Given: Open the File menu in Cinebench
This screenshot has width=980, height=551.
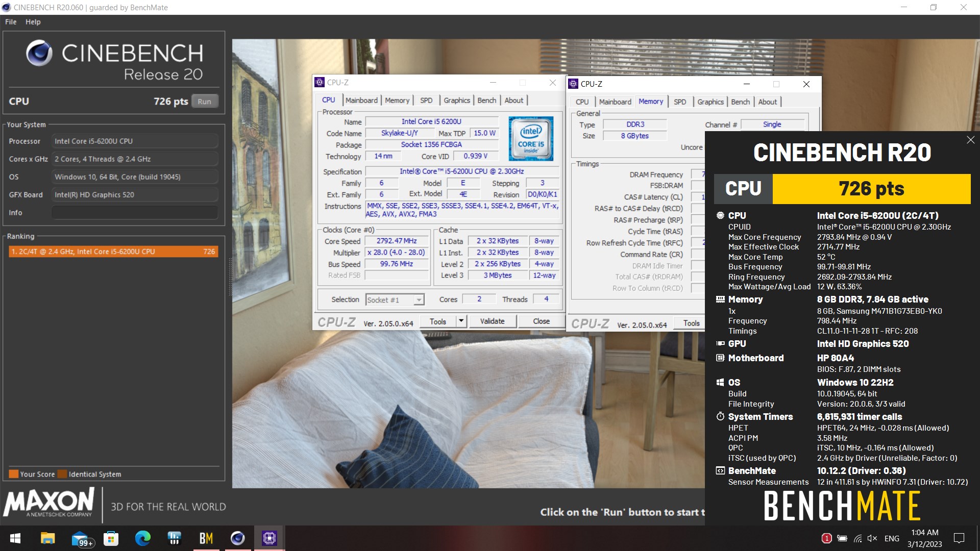Looking at the screenshot, I should pyautogui.click(x=11, y=22).
